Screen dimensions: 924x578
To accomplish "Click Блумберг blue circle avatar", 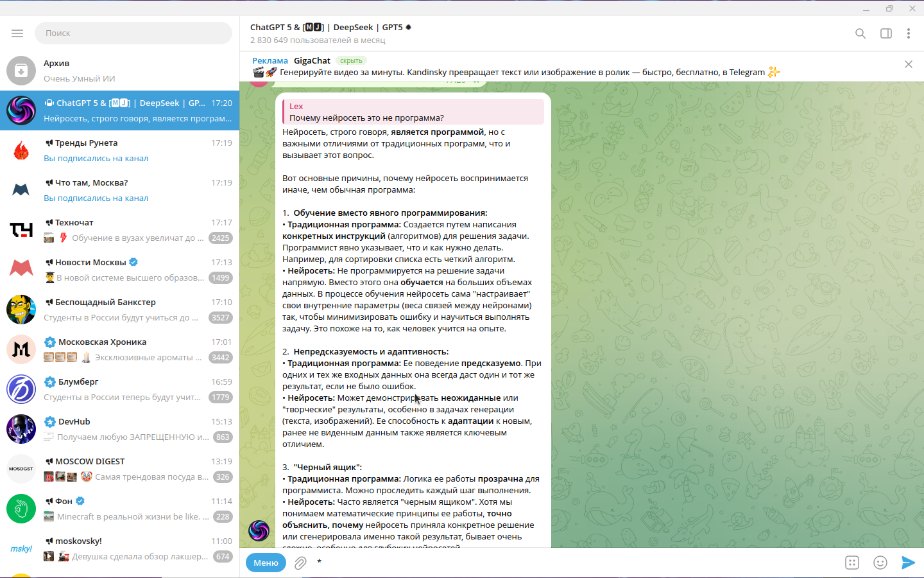I will click(21, 389).
